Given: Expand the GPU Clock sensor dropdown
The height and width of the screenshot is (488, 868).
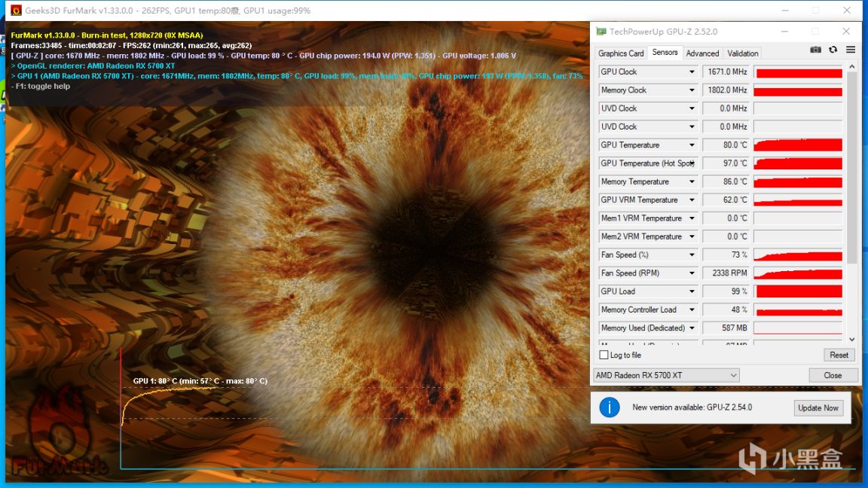Looking at the screenshot, I should (x=692, y=72).
